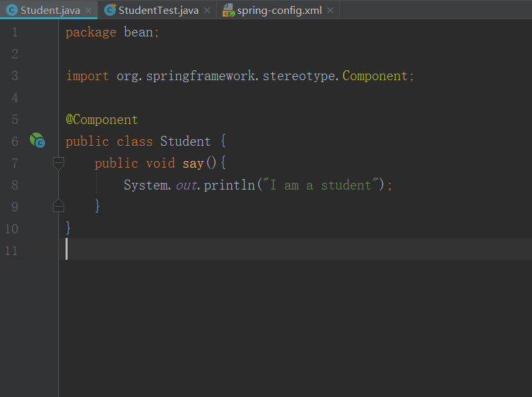Screen dimensions: 532x397
Task: Click the method name say on line 7
Action: (193, 164)
